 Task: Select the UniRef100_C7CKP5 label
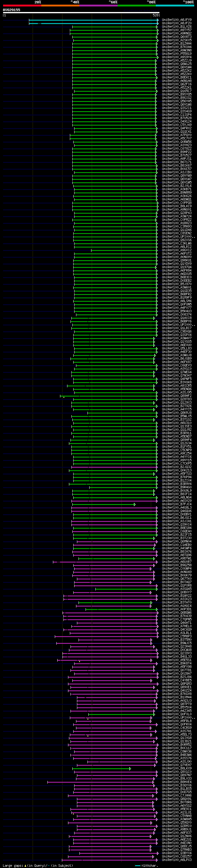177,463
